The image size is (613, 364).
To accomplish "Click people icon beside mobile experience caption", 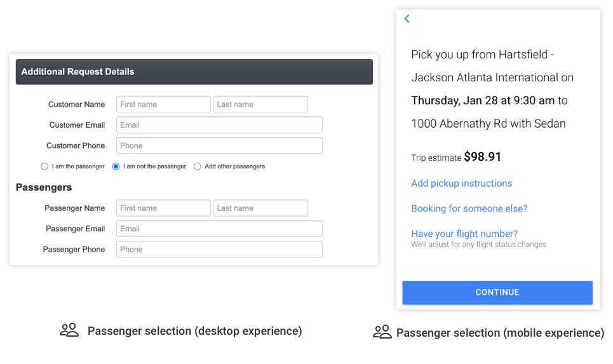I will (x=382, y=332).
